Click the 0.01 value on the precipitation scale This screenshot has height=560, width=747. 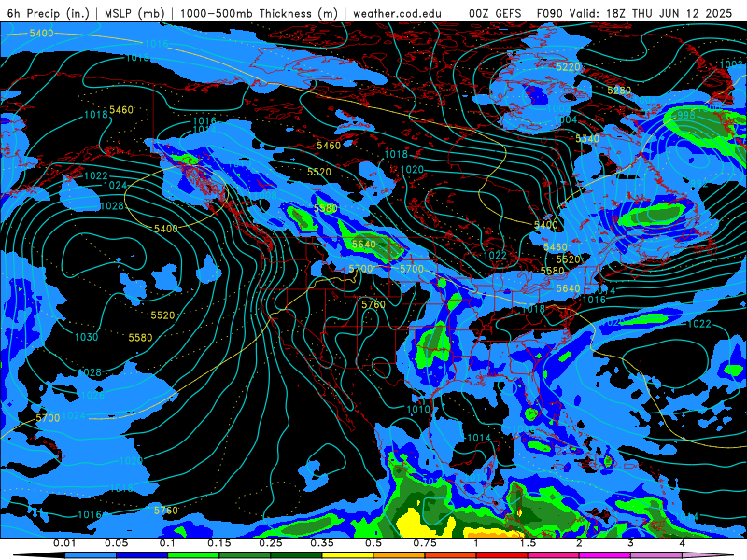click(x=64, y=543)
